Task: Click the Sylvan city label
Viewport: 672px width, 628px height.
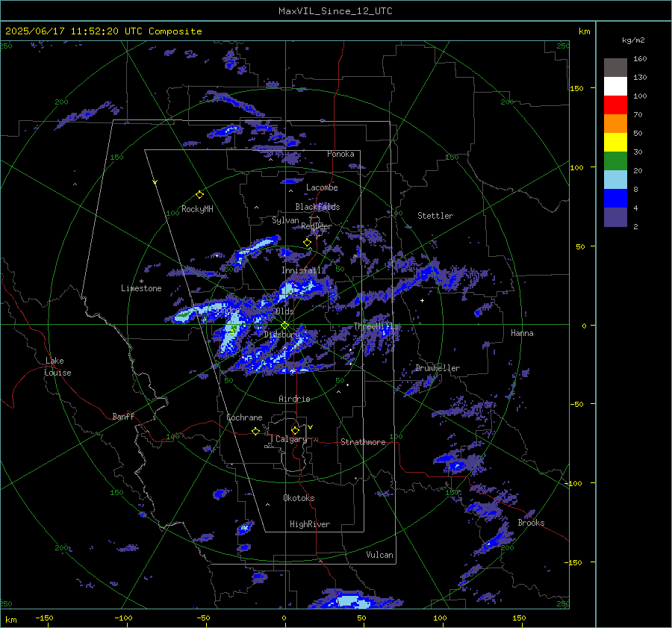Action: pos(285,220)
